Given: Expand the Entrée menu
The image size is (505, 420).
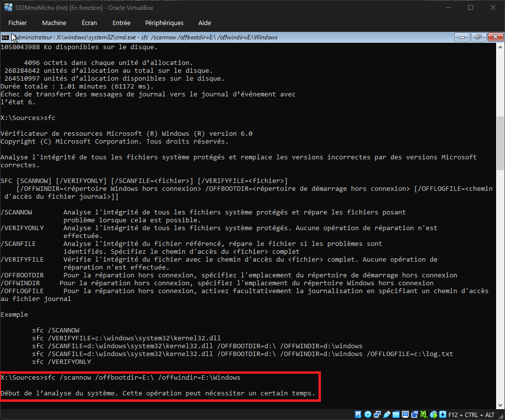Looking at the screenshot, I should pyautogui.click(x=122, y=23).
